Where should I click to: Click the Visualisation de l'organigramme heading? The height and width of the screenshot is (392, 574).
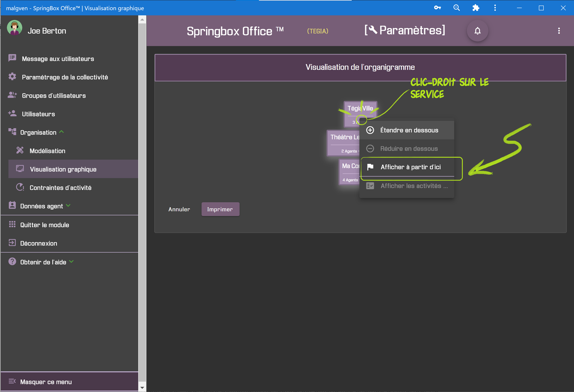coord(360,67)
